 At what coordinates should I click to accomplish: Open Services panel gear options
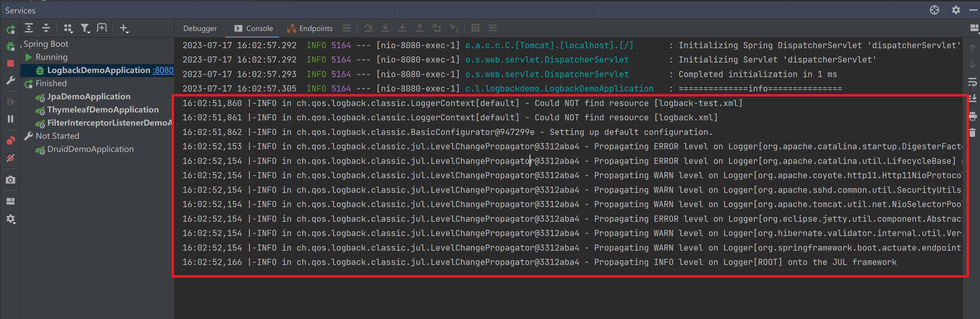[956, 10]
